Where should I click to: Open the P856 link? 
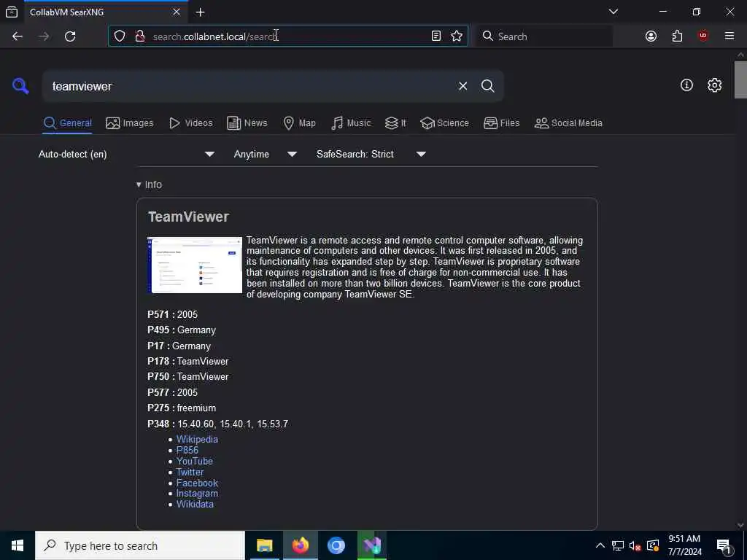[x=187, y=450]
